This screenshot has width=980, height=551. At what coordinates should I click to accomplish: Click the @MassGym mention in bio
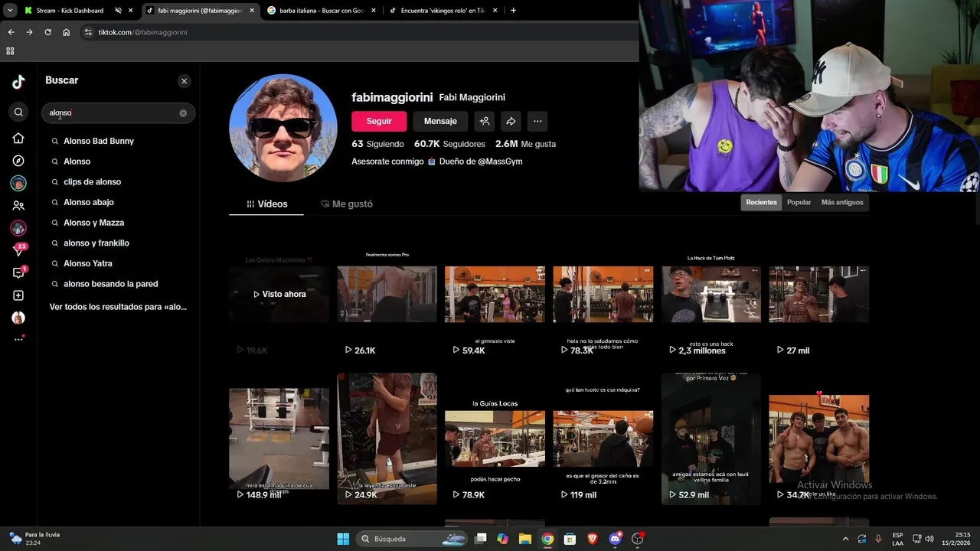pos(500,161)
